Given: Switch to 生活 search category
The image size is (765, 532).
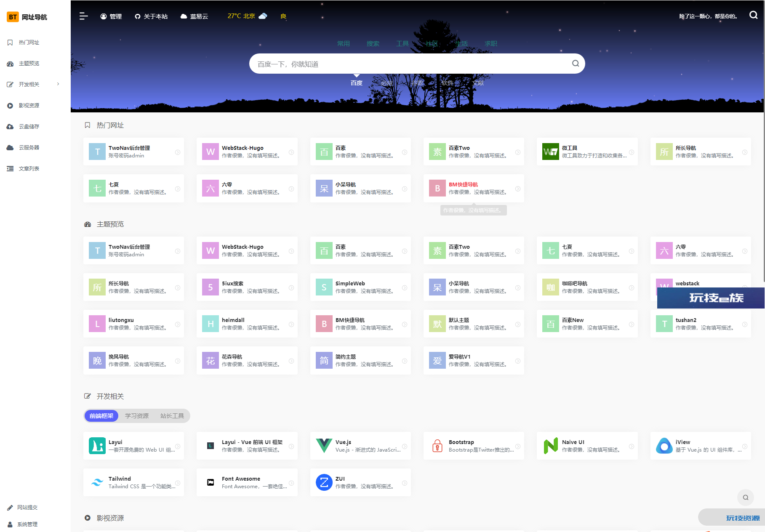Looking at the screenshot, I should point(461,43).
